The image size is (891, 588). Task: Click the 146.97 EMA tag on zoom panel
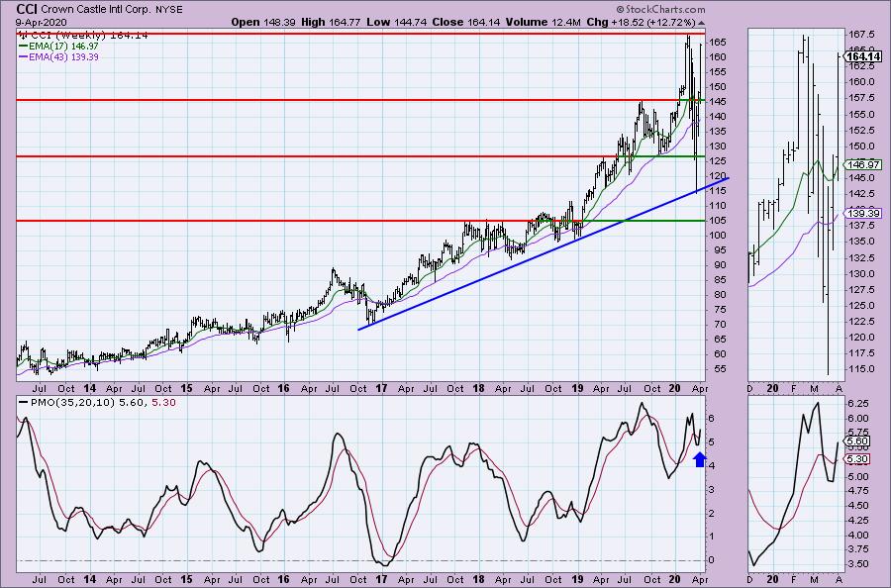tap(862, 164)
